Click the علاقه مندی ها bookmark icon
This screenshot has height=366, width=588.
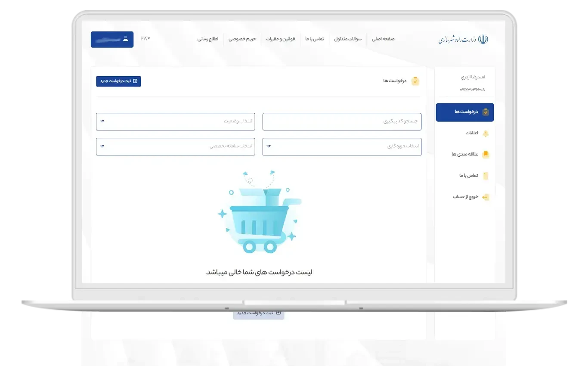click(486, 154)
